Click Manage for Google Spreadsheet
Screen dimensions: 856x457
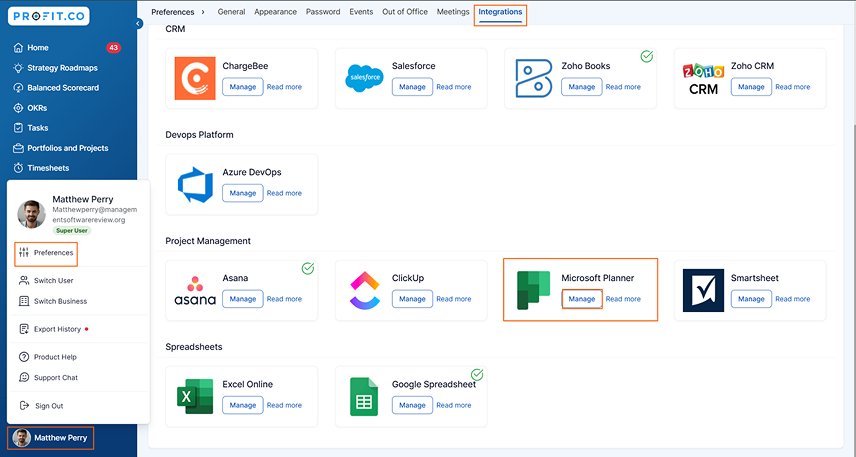coord(412,405)
